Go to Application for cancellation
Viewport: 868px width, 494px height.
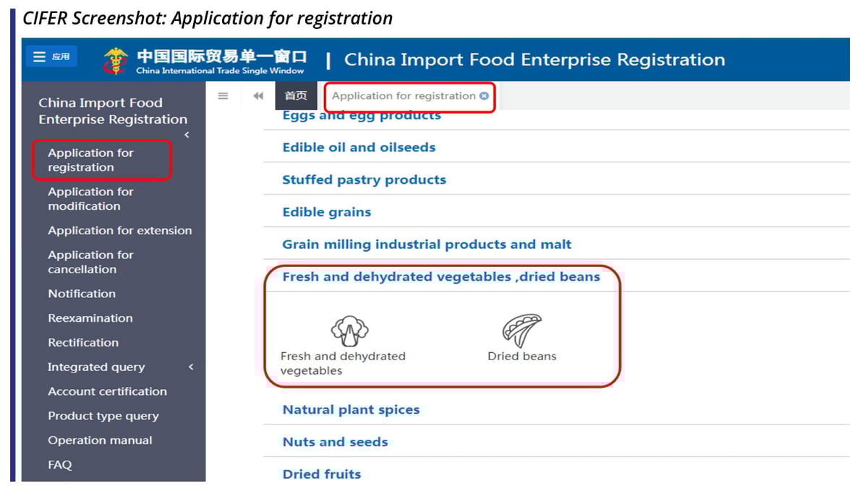click(90, 262)
